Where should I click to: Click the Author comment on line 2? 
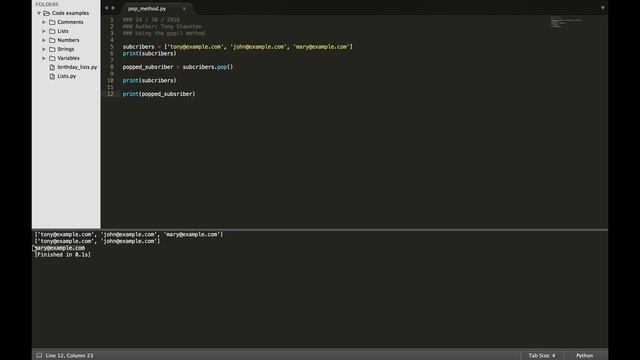point(162,27)
